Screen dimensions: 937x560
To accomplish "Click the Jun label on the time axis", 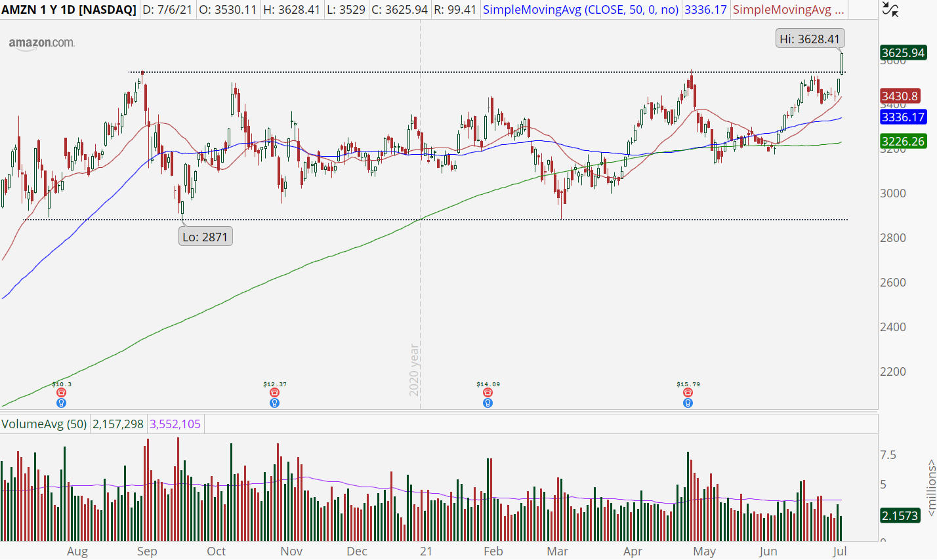I will [x=768, y=551].
